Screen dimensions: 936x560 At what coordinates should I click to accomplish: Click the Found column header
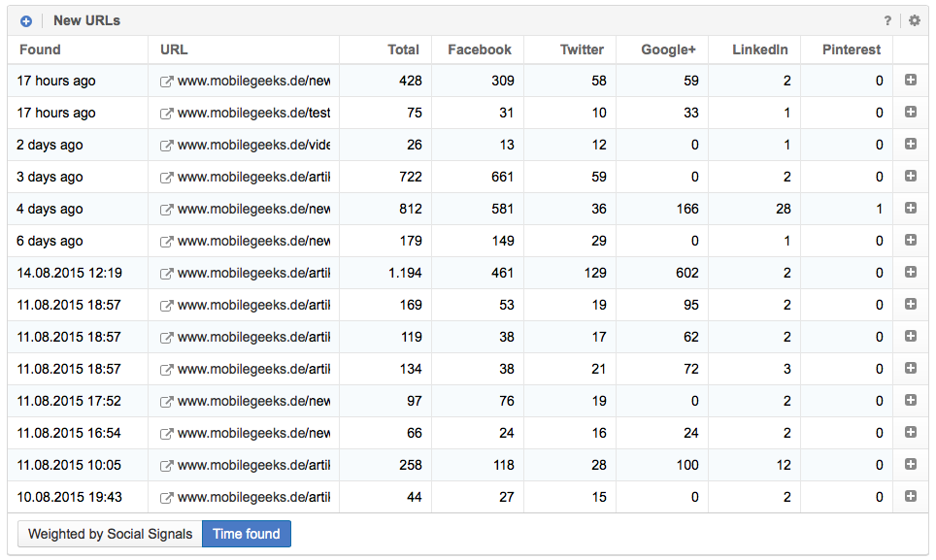(39, 49)
